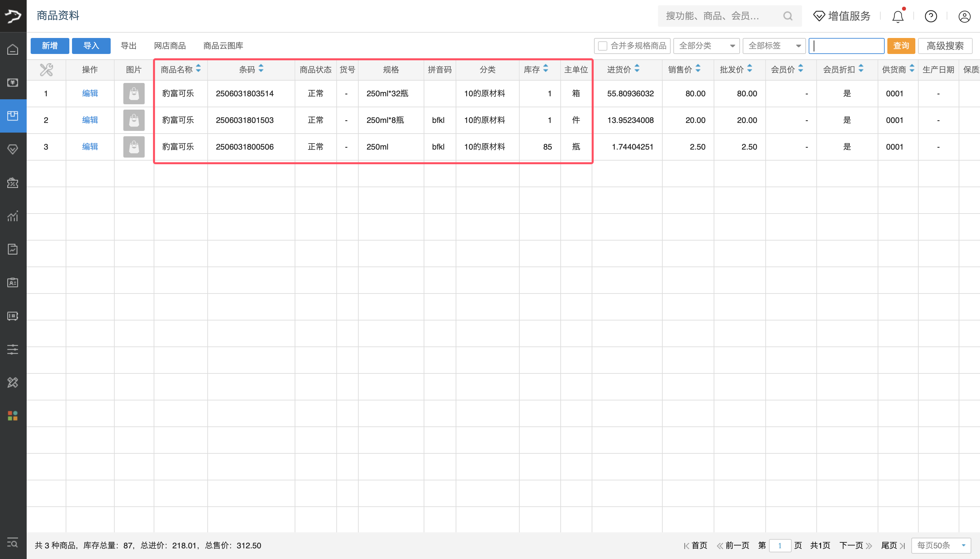Click 新增 button

tap(50, 46)
